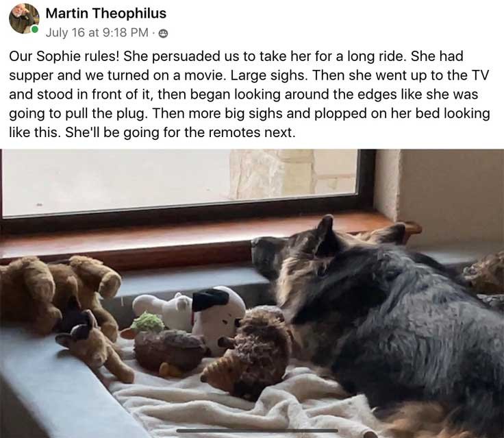The width and height of the screenshot is (504, 438).
Task: Click the white bear plush behind Snoopy
Action: [163, 308]
